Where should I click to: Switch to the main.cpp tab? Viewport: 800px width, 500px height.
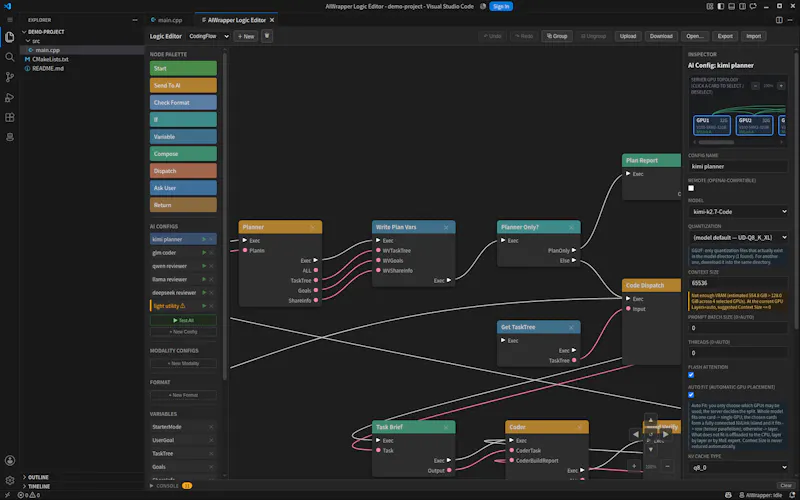tap(169, 20)
